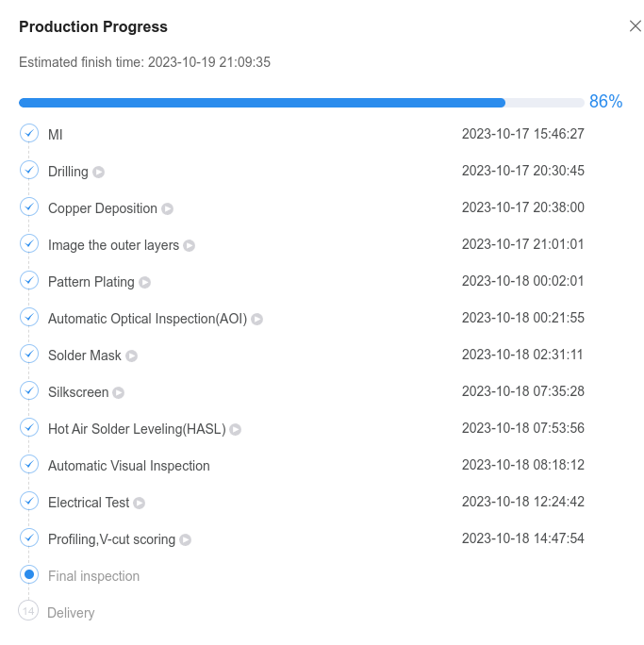The width and height of the screenshot is (644, 645).
Task: Click the Final inspection label
Action: (93, 576)
